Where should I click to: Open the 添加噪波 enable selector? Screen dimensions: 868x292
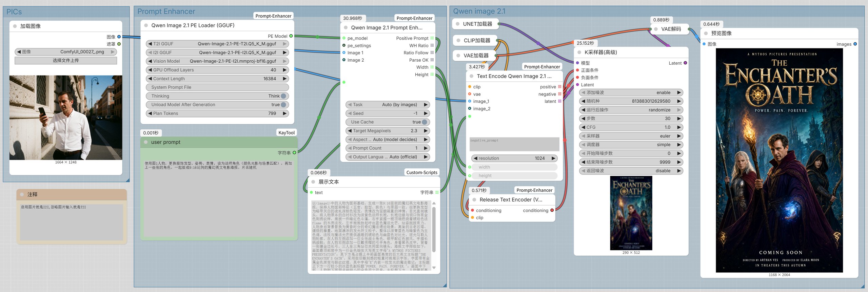point(631,92)
